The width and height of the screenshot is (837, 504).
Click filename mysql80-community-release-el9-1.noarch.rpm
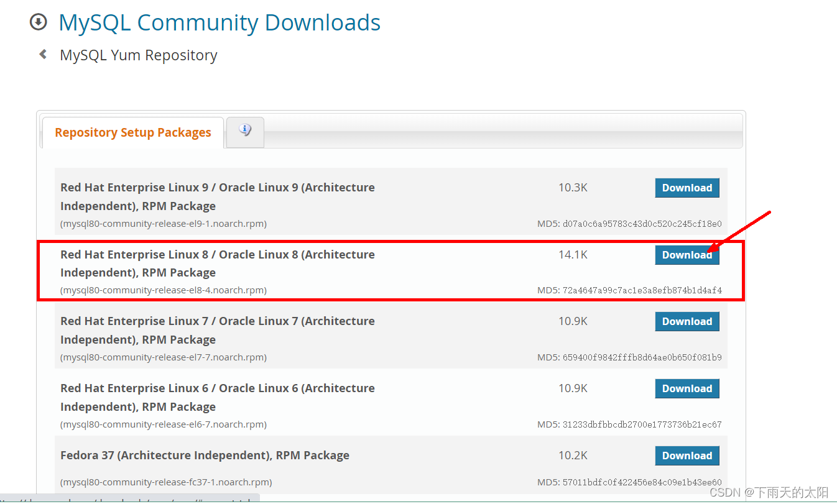pos(164,224)
